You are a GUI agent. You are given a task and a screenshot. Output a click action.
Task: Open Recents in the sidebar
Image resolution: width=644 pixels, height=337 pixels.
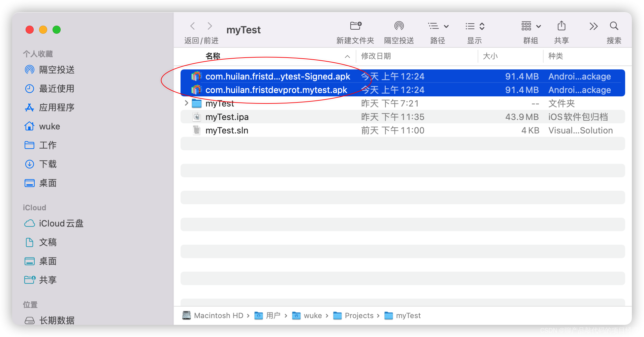49,89
